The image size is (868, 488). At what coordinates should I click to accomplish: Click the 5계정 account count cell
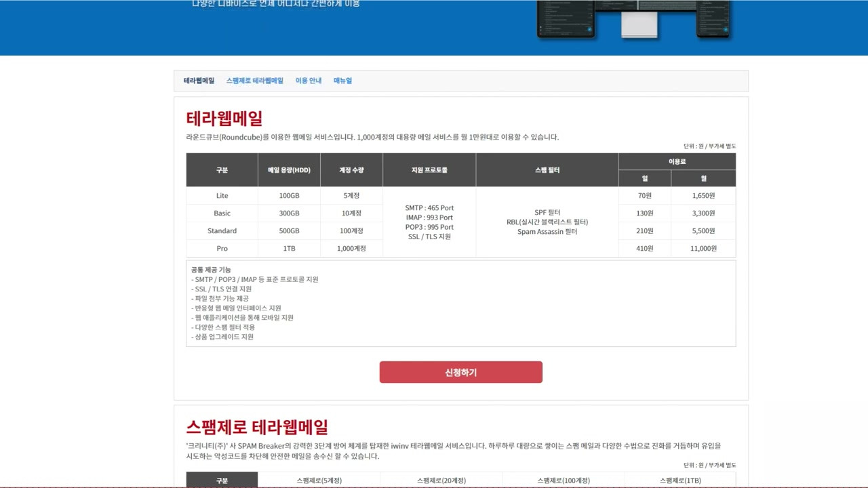click(x=351, y=196)
